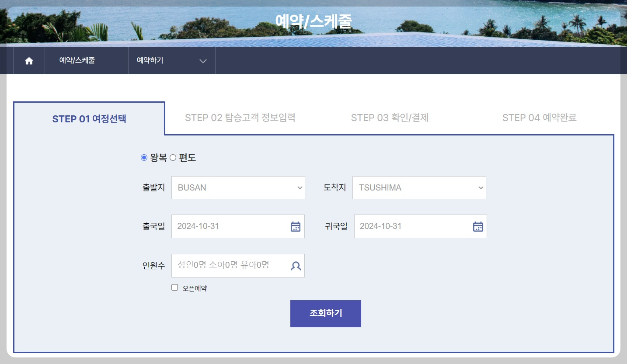The width and height of the screenshot is (627, 364).
Task: Click the passenger selection icon next to 인원수
Action: tap(296, 265)
